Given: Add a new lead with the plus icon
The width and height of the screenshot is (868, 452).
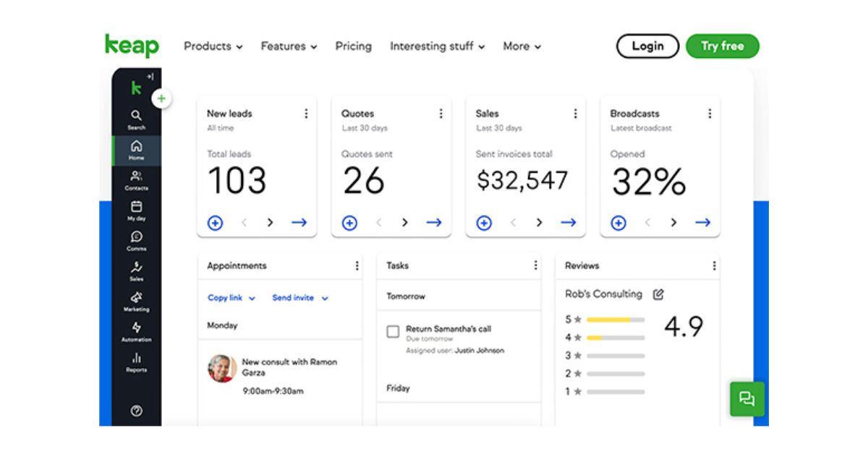Looking at the screenshot, I should tap(215, 223).
